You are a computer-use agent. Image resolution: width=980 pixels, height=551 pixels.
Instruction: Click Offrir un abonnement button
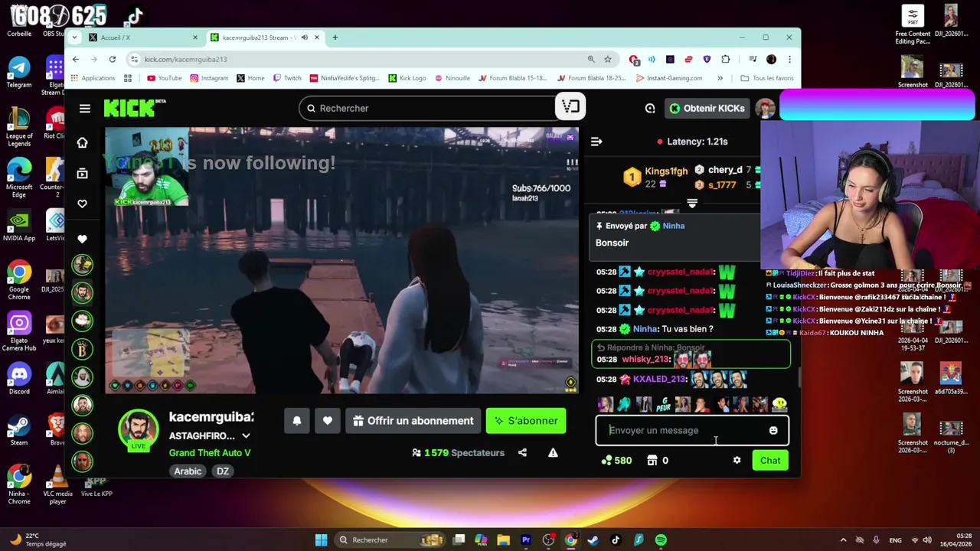[x=413, y=421]
